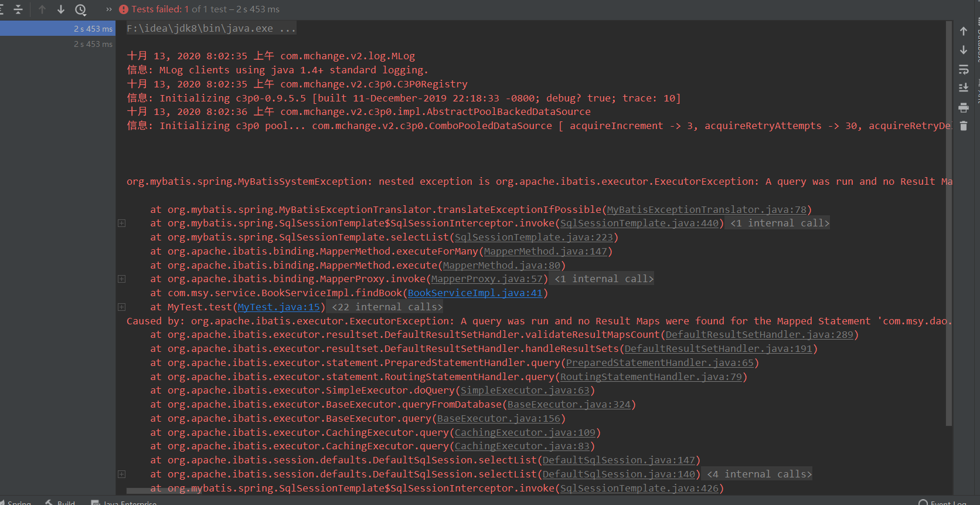
Task: Open BookServiceImpl.java:41 source link
Action: click(475, 293)
